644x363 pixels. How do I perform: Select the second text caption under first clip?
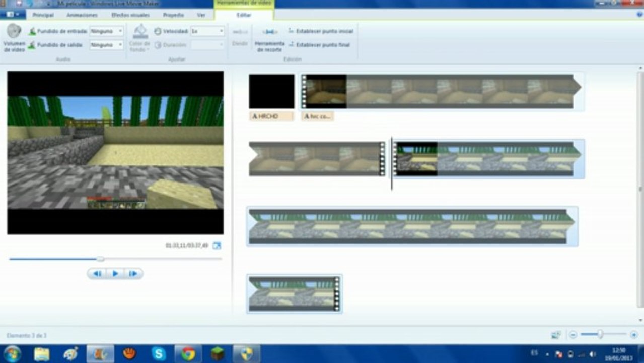[318, 116]
